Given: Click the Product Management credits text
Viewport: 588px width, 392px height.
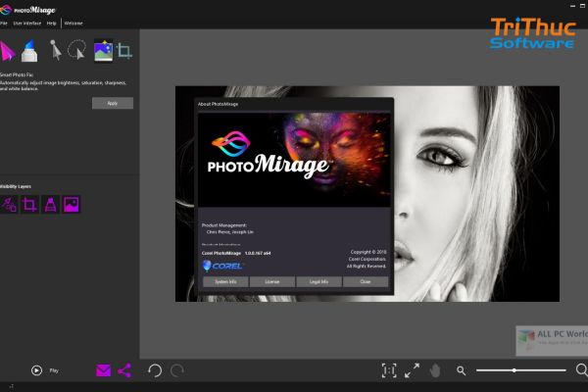Looking at the screenshot, I should [227, 228].
